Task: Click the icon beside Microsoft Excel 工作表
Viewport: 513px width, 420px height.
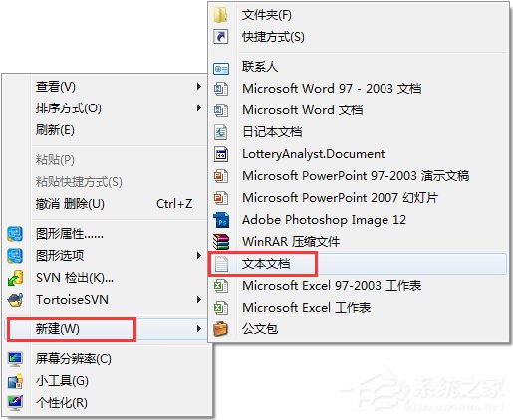Action: pos(221,308)
